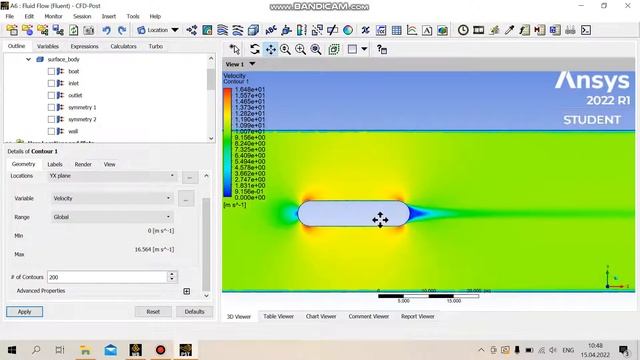640x360 pixels.
Task: Open the View 1 dropdown arrow
Action: point(252,64)
